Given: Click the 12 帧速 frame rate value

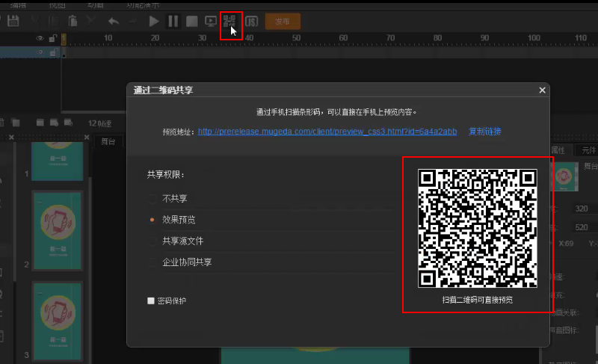Looking at the screenshot, I should point(99,123).
